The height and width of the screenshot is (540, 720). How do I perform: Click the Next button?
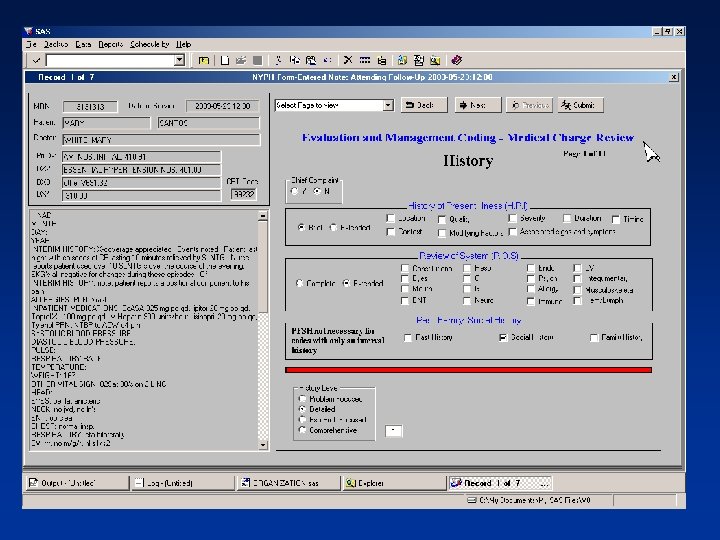(x=477, y=105)
